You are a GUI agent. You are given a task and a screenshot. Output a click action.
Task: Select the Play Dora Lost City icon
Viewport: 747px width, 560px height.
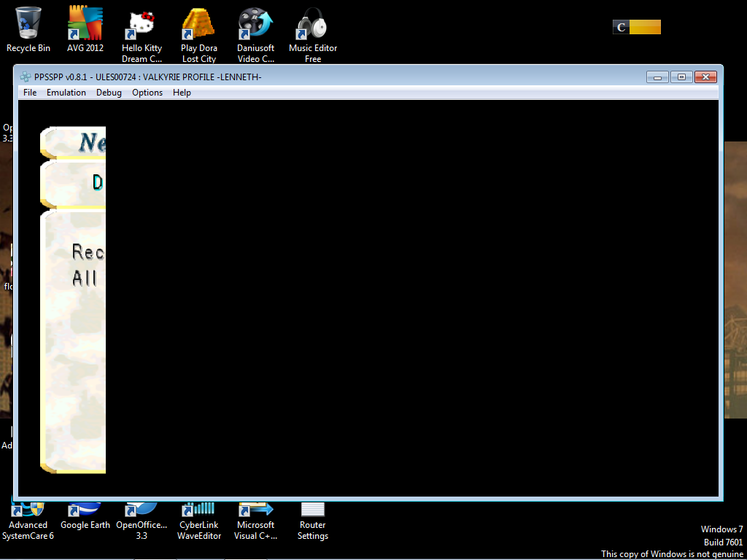pos(198,24)
